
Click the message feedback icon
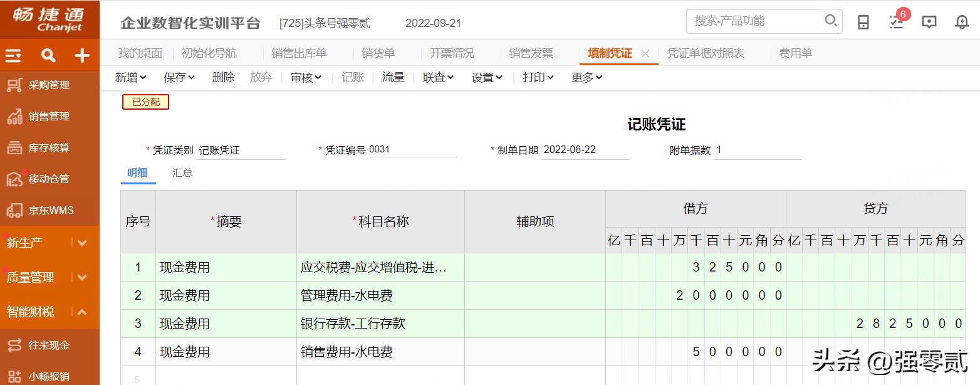pyautogui.click(x=929, y=21)
